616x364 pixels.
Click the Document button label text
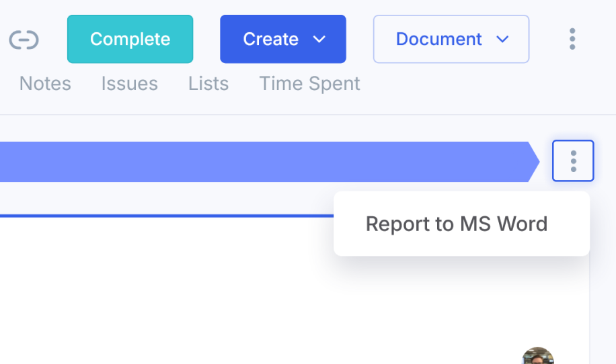pyautogui.click(x=439, y=39)
